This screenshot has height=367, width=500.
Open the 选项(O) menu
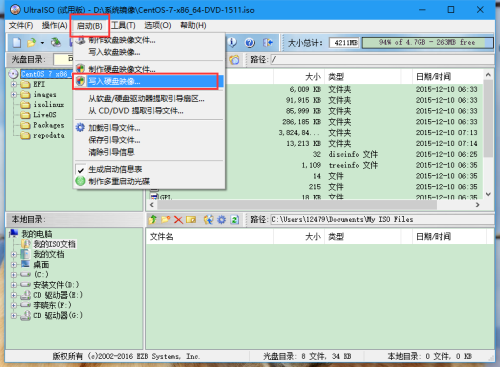coord(158,26)
